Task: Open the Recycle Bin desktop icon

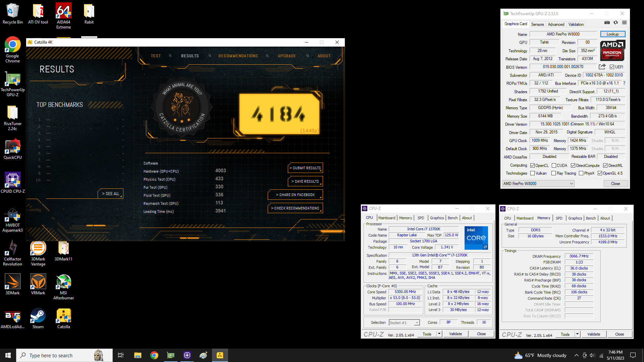Action: tap(13, 14)
